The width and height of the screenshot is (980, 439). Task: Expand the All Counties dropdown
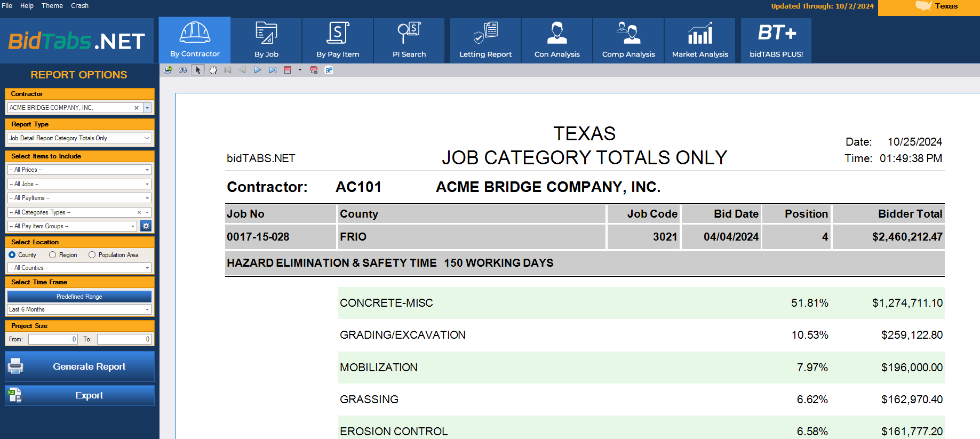tap(147, 268)
